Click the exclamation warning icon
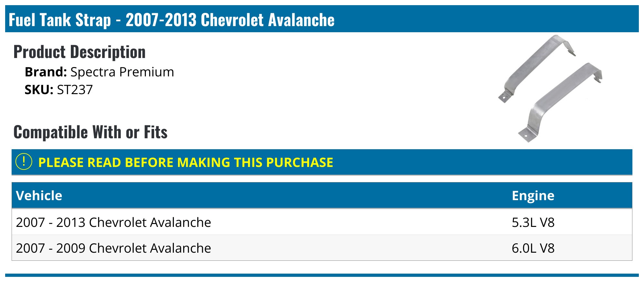Screen dimensions: 644x282 [24, 162]
